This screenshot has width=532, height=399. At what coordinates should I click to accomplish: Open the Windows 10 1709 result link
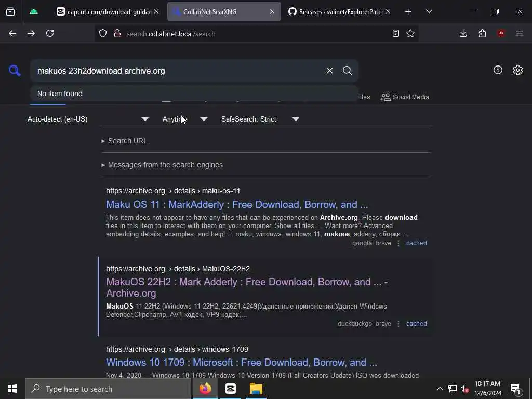pos(242,362)
